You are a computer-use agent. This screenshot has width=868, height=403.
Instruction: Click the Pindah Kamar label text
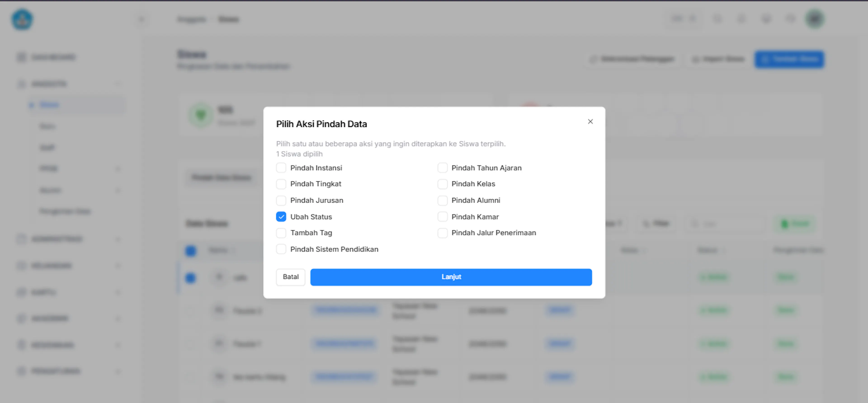point(475,217)
